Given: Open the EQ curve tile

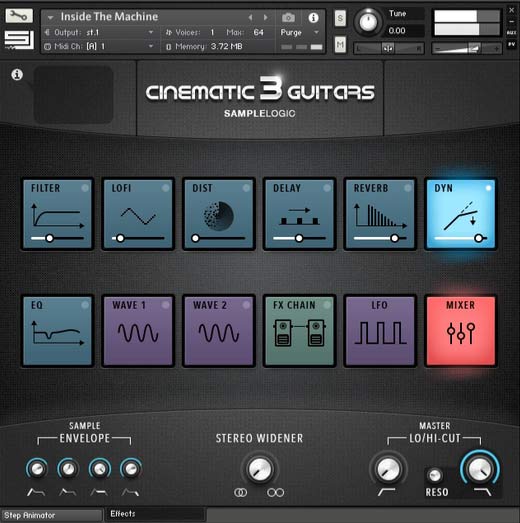Looking at the screenshot, I should [x=57, y=331].
